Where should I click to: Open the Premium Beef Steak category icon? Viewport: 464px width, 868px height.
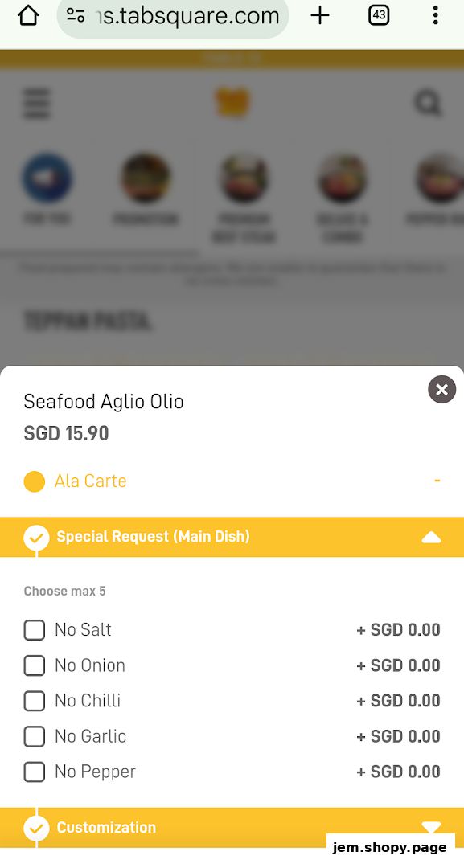point(244,178)
